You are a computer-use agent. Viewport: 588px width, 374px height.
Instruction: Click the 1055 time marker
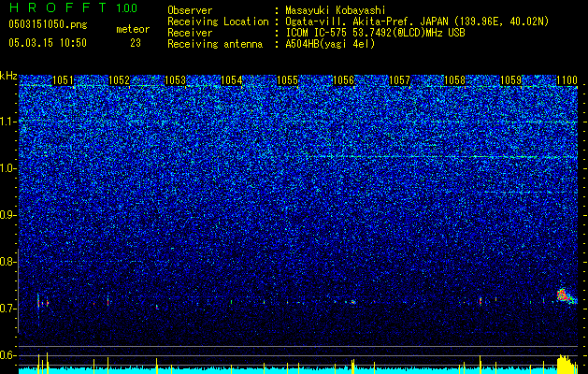click(287, 80)
